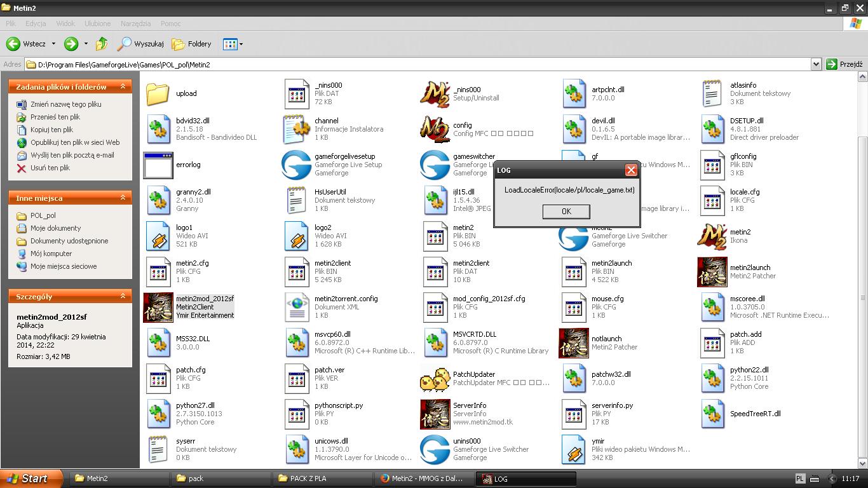
Task: Click Opublikuj ten plik w sieci Web
Action: pos(75,142)
